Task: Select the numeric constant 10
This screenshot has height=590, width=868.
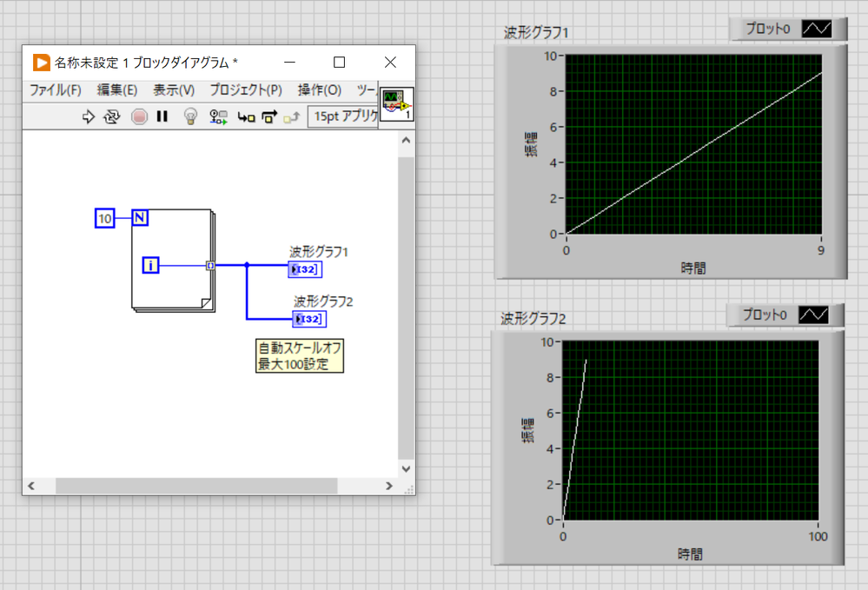Action: point(104,218)
